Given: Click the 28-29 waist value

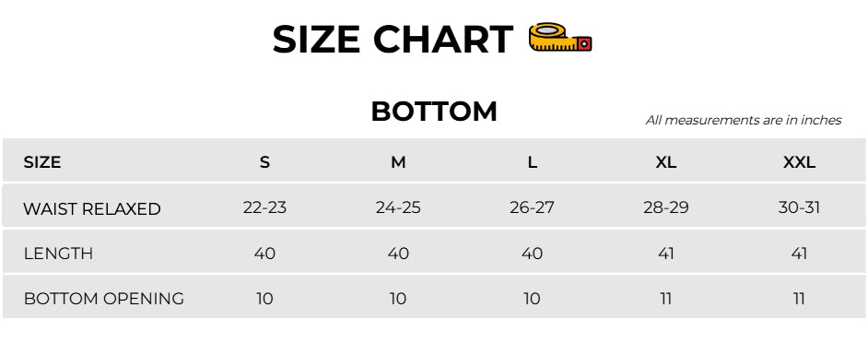Looking at the screenshot, I should click(666, 207).
